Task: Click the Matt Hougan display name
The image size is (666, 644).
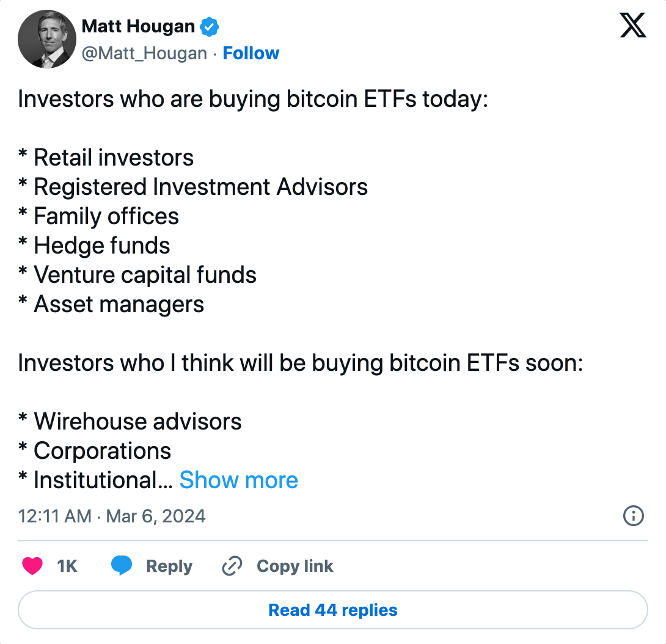Action: (138, 26)
